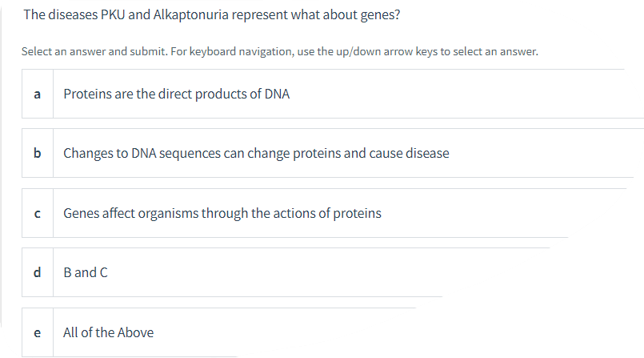Mark the combined B and C choice row
Screen dimensions: 644x358
232,272
